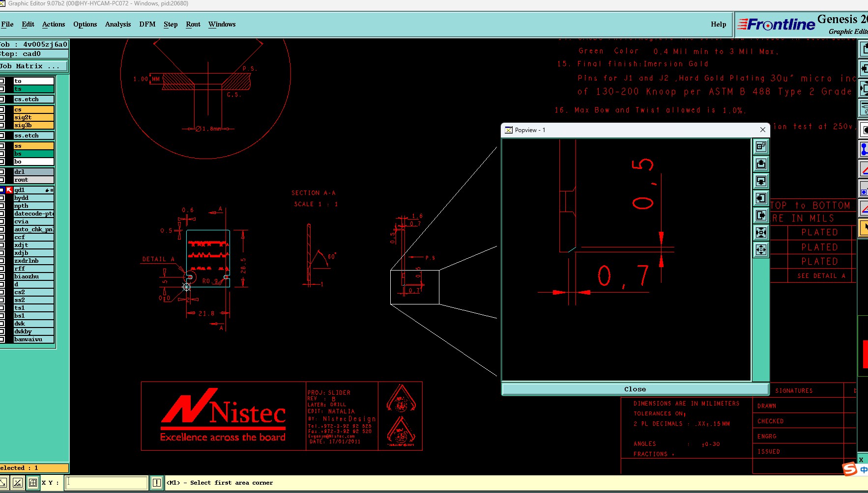This screenshot has width=868, height=493.
Task: Click the yellow pointer select tool on the right toolbar
Action: click(864, 228)
